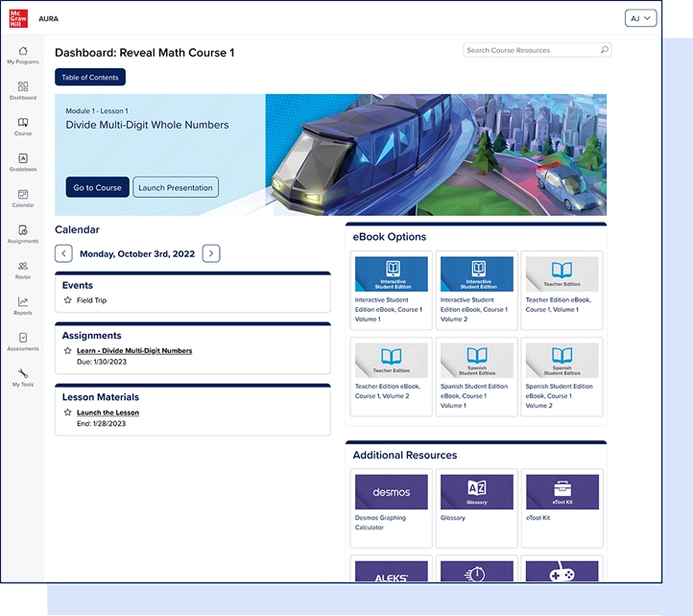Click the End: 1/28/2023 text
The width and height of the screenshot is (693, 616).
[x=101, y=423]
